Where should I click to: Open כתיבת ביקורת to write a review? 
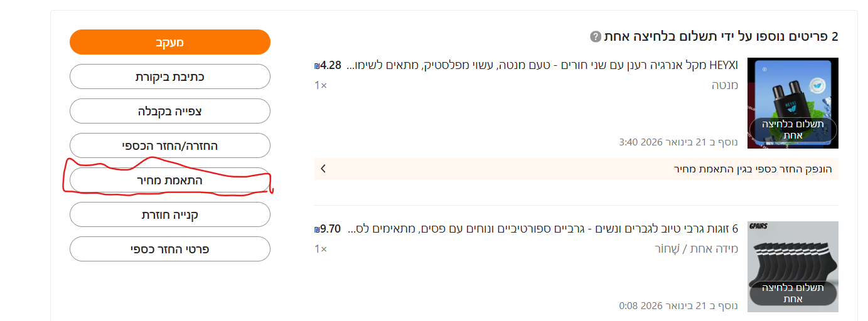click(x=169, y=76)
